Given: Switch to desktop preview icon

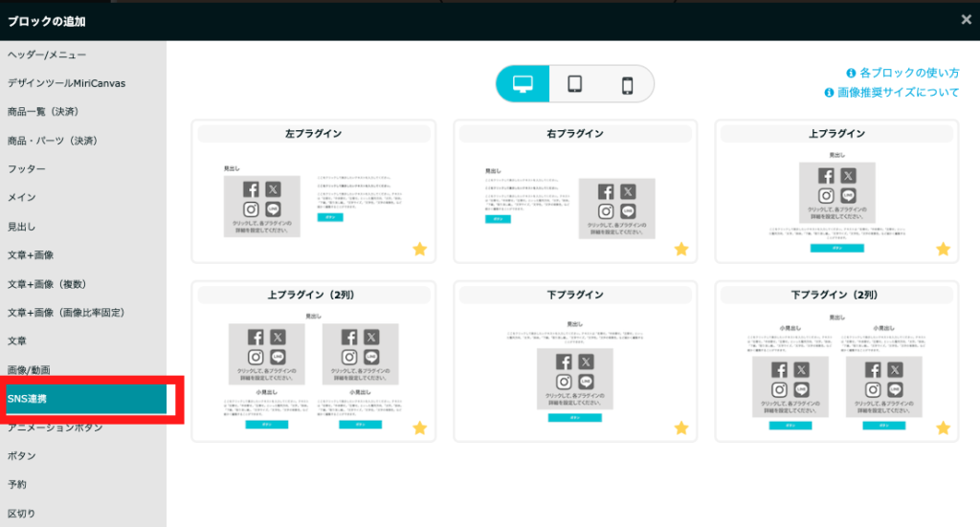Looking at the screenshot, I should pos(523,84).
